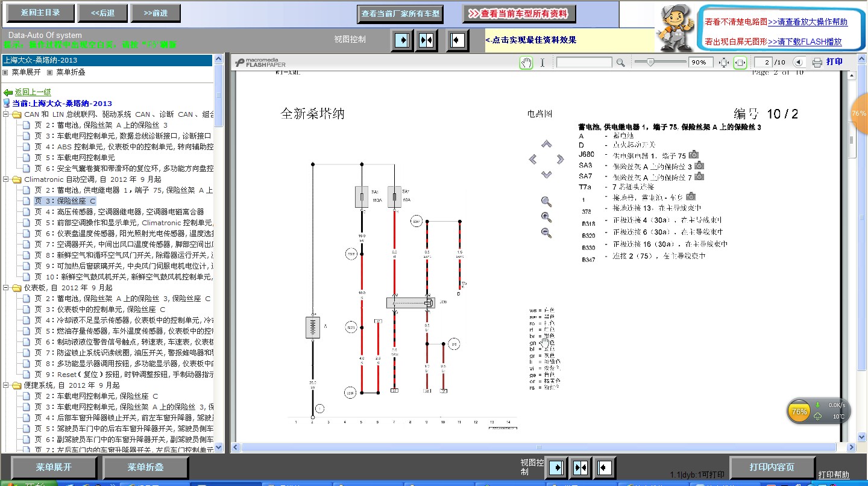
Task: Collapse the Climatronic 自动空调 folder
Action: 6,179
